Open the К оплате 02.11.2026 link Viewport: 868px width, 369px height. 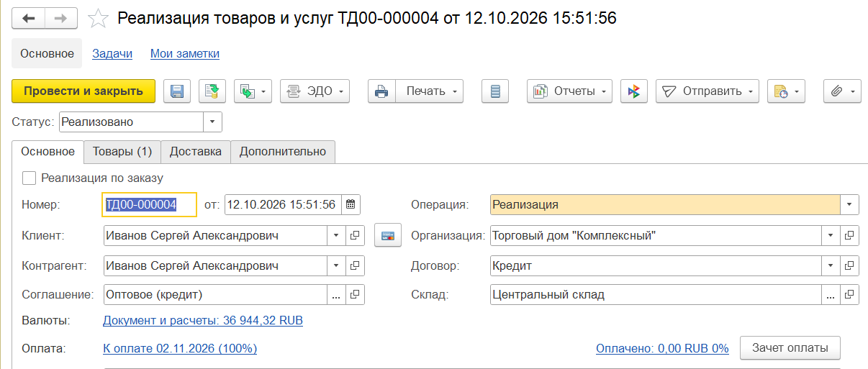coord(180,349)
